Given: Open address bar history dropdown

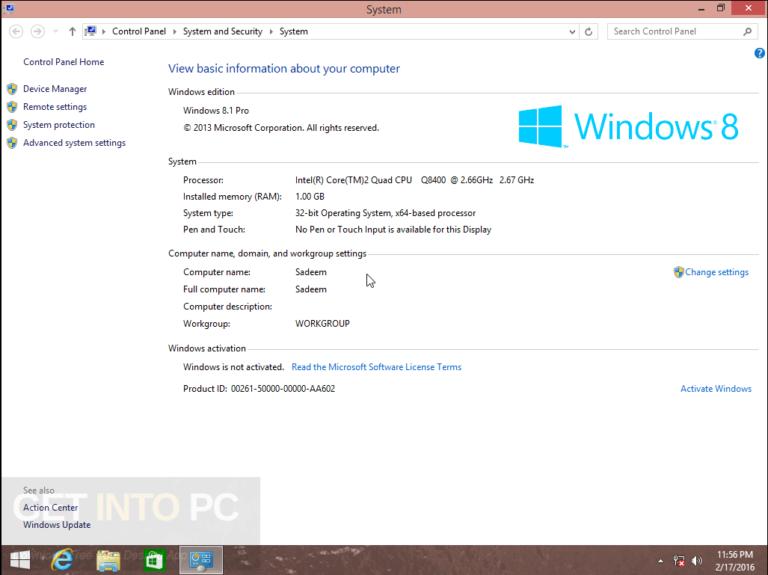Looking at the screenshot, I should (x=572, y=32).
